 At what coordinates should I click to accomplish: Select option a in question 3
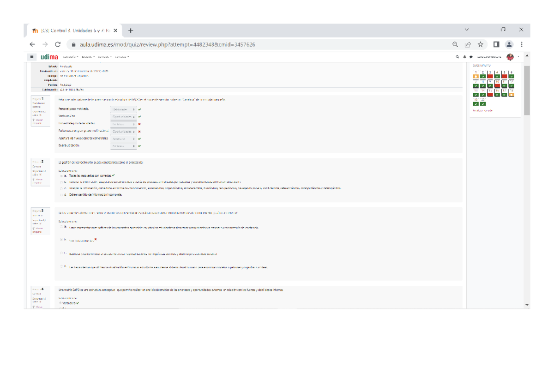click(61, 227)
